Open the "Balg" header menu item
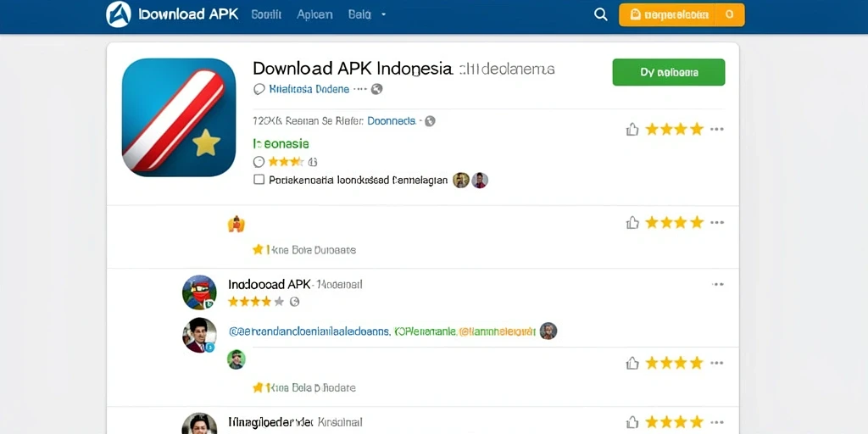This screenshot has height=434, width=868. (x=359, y=14)
